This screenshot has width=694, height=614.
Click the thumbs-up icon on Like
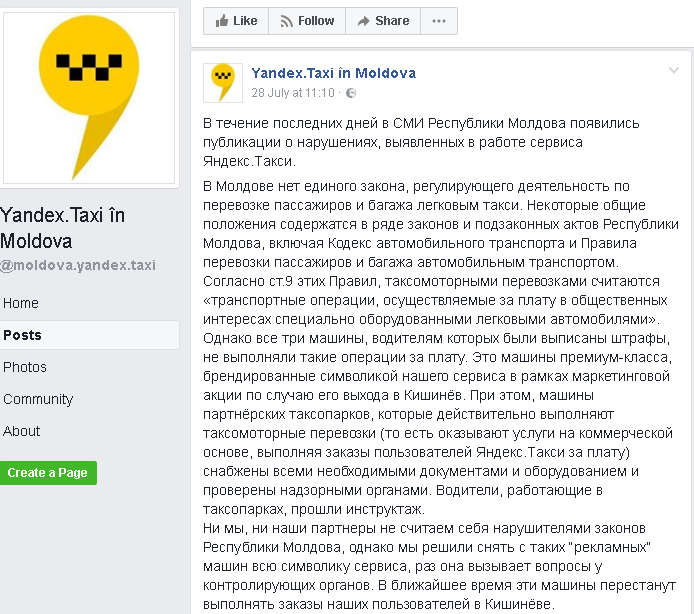point(222,20)
